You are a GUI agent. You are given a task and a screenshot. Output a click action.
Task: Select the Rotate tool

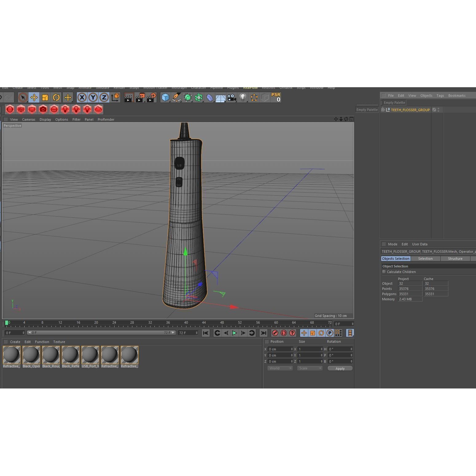(56, 97)
